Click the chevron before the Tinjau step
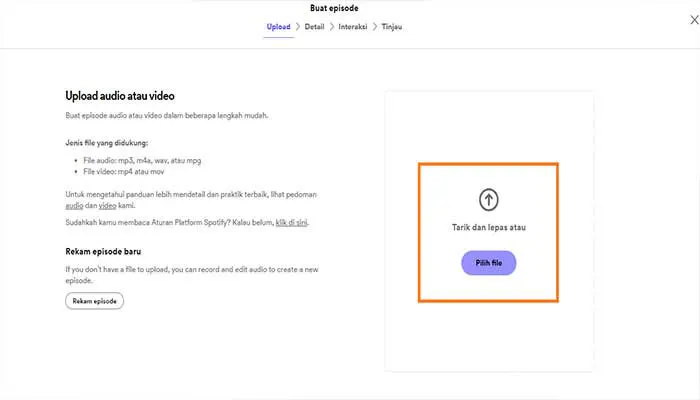Screen dimensions: 700x400 click(375, 27)
